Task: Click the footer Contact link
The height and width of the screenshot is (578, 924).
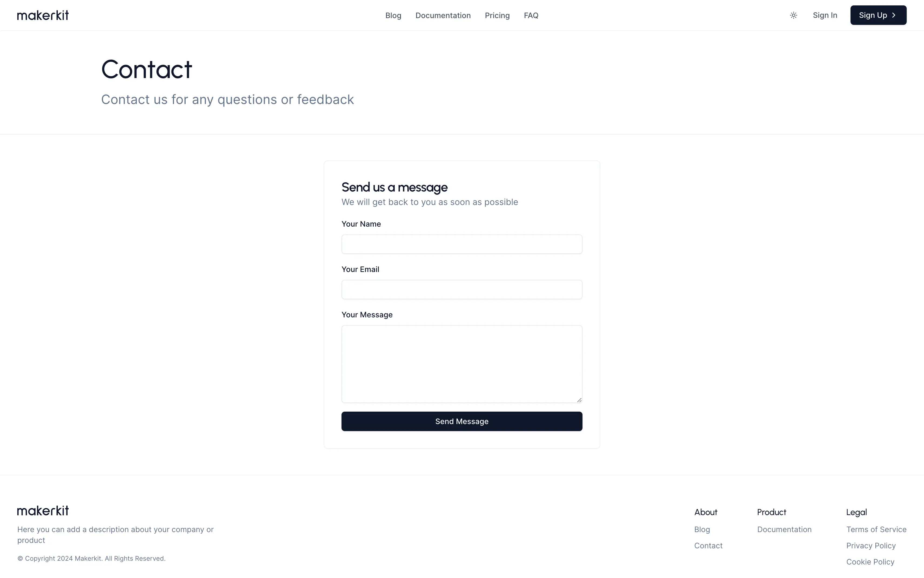Action: (708, 546)
